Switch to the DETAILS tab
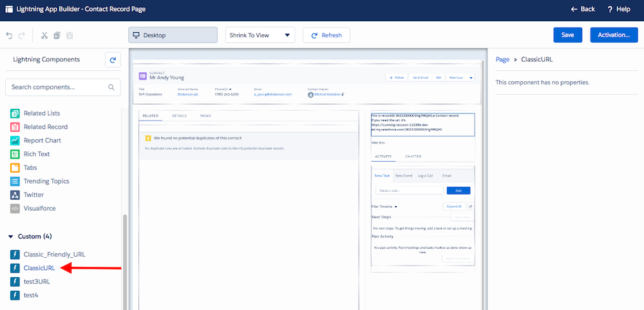Viewport: 644px width, 310px height. (180, 116)
